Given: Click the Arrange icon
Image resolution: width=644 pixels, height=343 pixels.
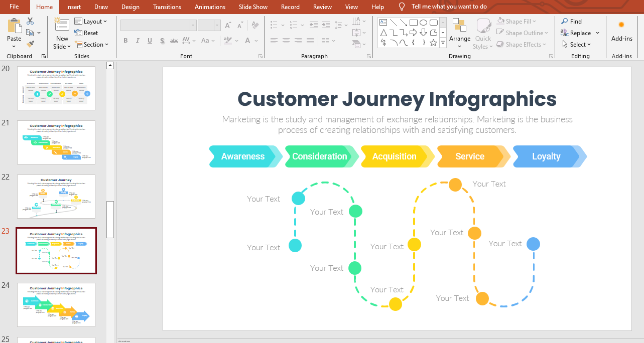Looking at the screenshot, I should [459, 25].
